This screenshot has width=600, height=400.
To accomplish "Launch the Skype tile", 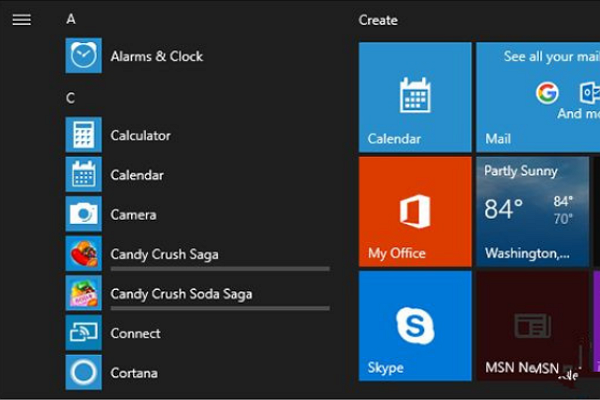I will pos(415,325).
